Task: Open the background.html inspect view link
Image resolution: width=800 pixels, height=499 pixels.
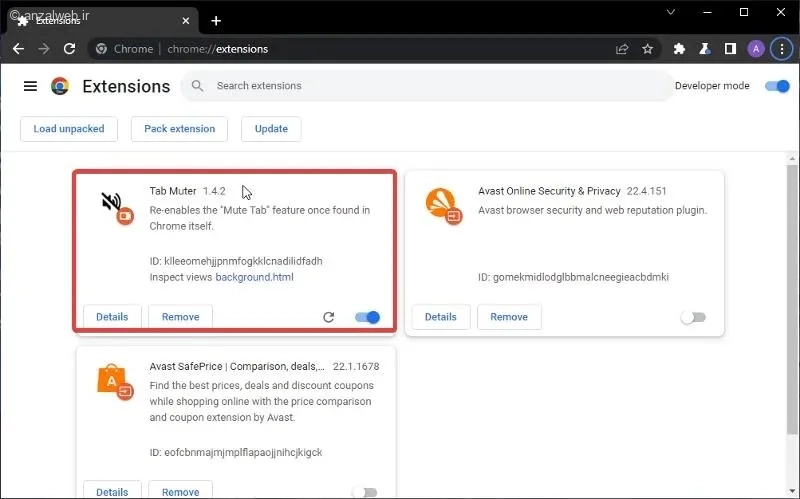Action: pyautogui.click(x=254, y=277)
